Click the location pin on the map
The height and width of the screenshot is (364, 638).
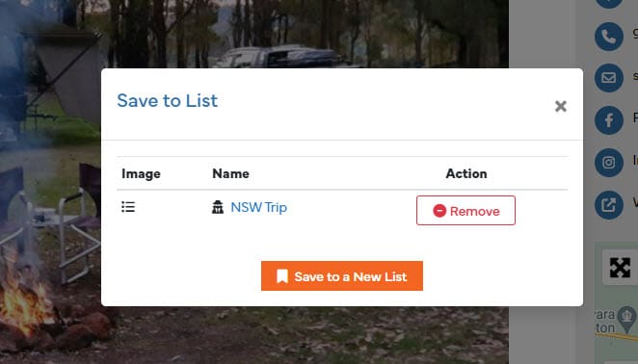click(627, 320)
